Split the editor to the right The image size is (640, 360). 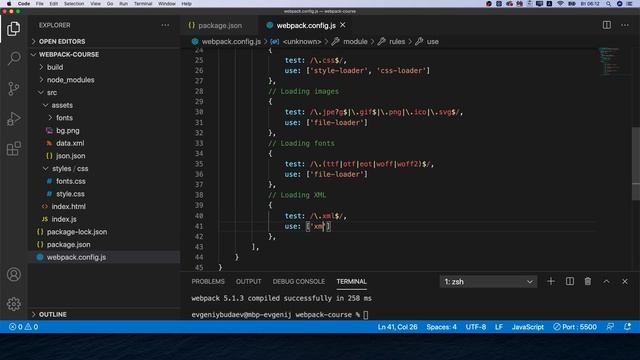coord(607,25)
